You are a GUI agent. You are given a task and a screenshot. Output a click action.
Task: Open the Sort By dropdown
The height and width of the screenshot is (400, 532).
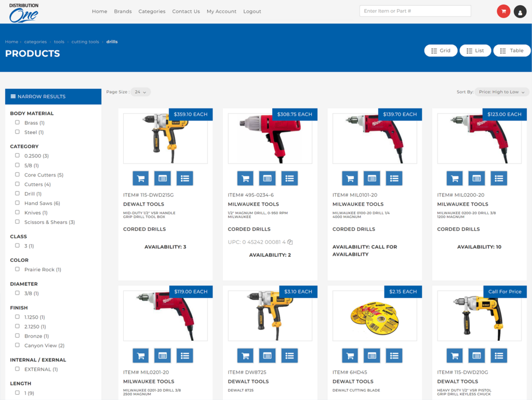pos(502,92)
